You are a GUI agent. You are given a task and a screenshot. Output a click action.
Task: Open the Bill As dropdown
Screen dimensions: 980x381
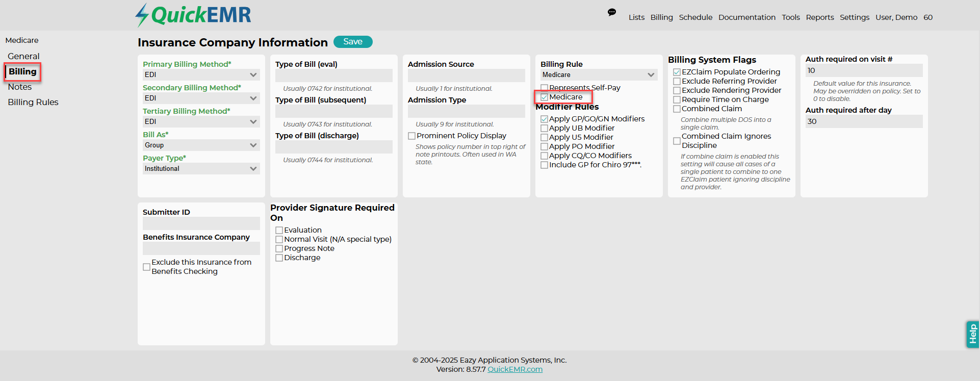[201, 145]
